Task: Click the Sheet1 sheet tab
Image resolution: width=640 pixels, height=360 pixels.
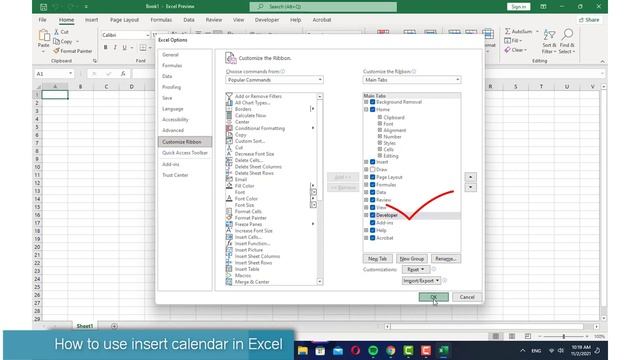Action: pos(85,326)
